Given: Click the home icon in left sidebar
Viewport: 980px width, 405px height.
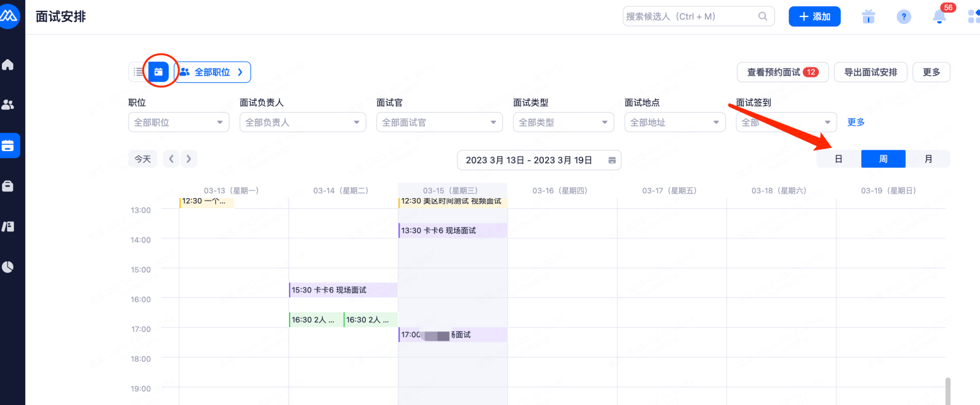Looking at the screenshot, I should (x=8, y=65).
